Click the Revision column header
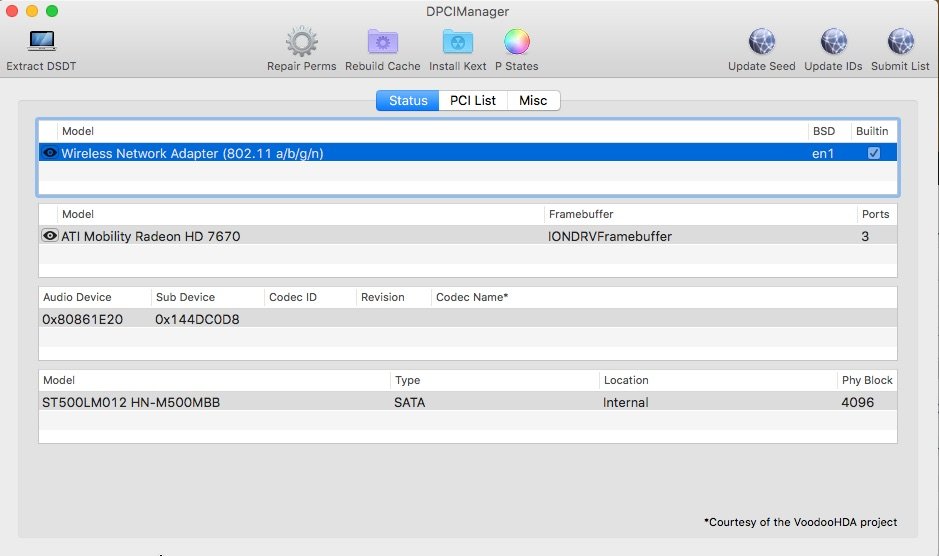939x556 pixels. coord(383,297)
